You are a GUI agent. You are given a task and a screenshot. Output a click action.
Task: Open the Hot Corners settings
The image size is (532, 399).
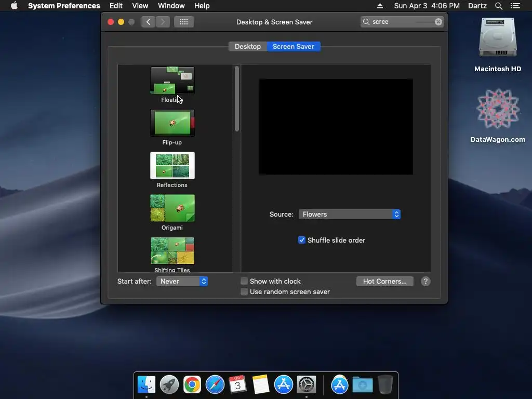(x=385, y=281)
